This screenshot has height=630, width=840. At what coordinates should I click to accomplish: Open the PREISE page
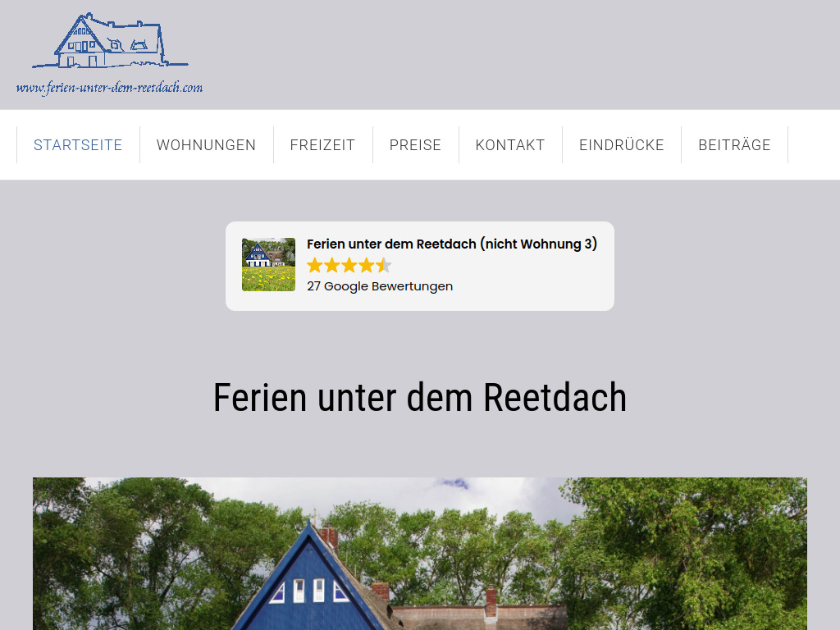(x=415, y=144)
